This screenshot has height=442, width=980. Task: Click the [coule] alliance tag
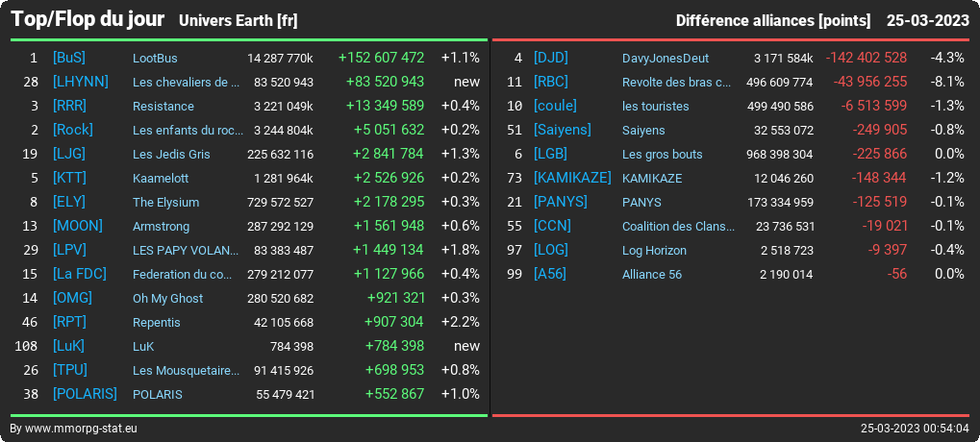[x=556, y=106]
